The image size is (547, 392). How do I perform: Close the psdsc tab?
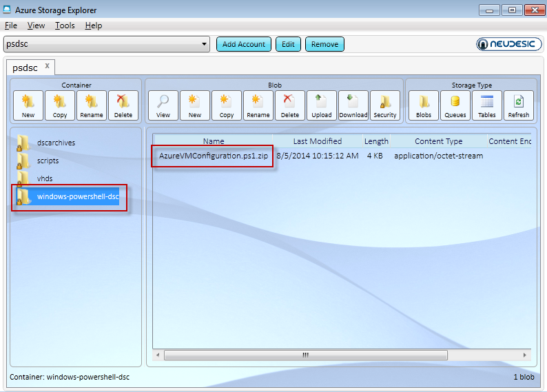(48, 66)
